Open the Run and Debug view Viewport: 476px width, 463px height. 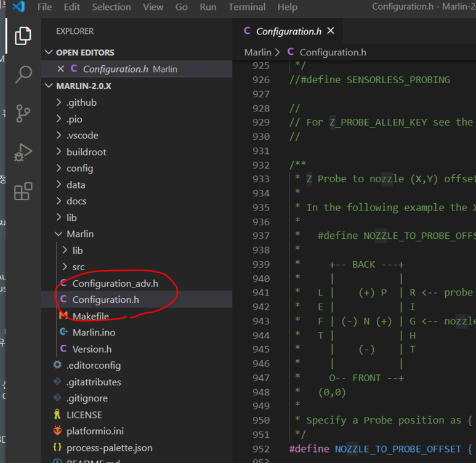23,153
